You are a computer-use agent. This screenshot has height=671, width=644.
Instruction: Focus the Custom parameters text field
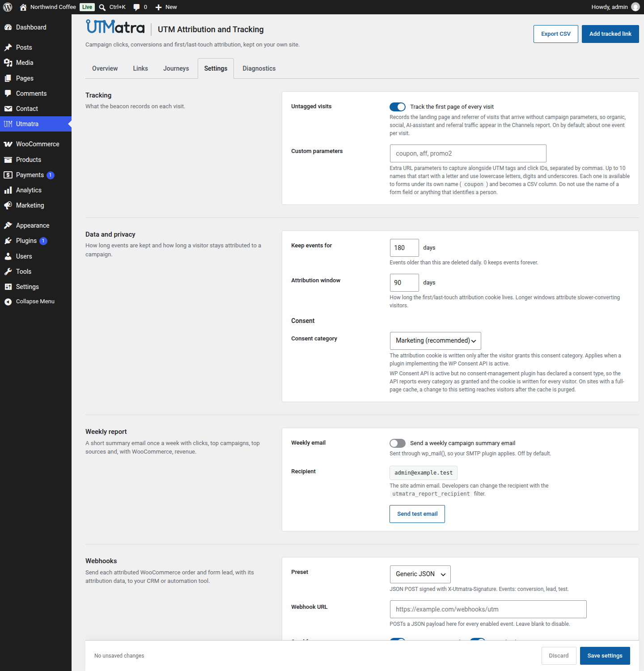tap(468, 153)
